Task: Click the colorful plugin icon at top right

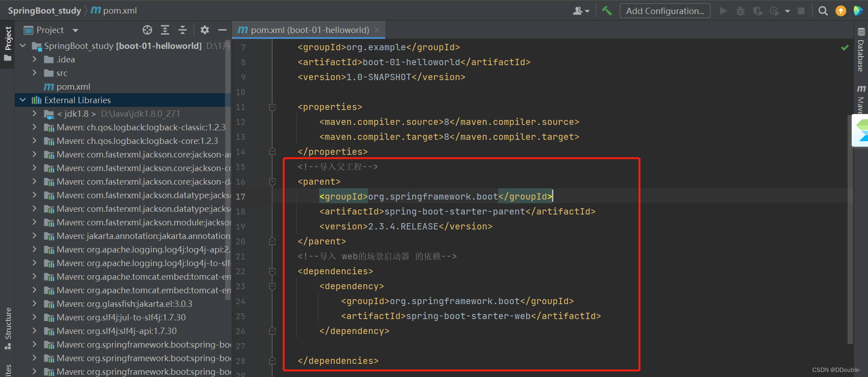Action: pyautogui.click(x=858, y=11)
